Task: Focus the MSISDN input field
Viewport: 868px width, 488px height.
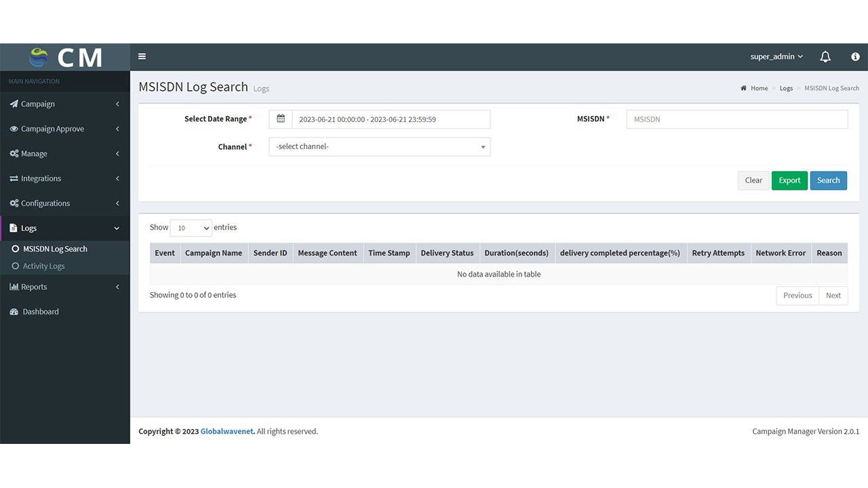Action: [x=736, y=119]
